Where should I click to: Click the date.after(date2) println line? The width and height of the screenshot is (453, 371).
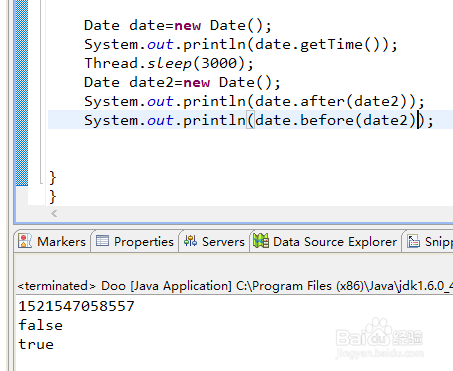click(x=254, y=101)
